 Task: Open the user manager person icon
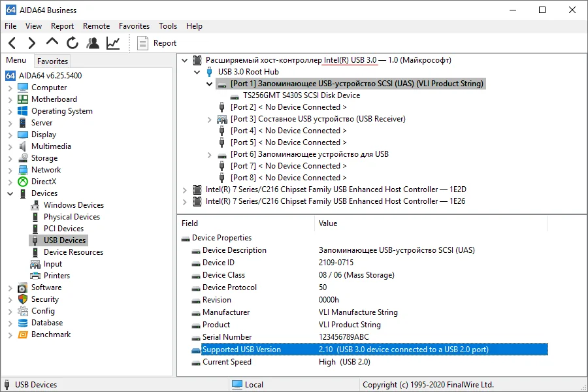pos(93,43)
